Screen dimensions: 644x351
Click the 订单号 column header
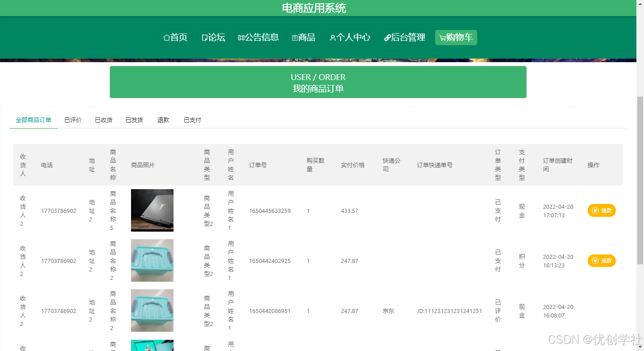258,165
